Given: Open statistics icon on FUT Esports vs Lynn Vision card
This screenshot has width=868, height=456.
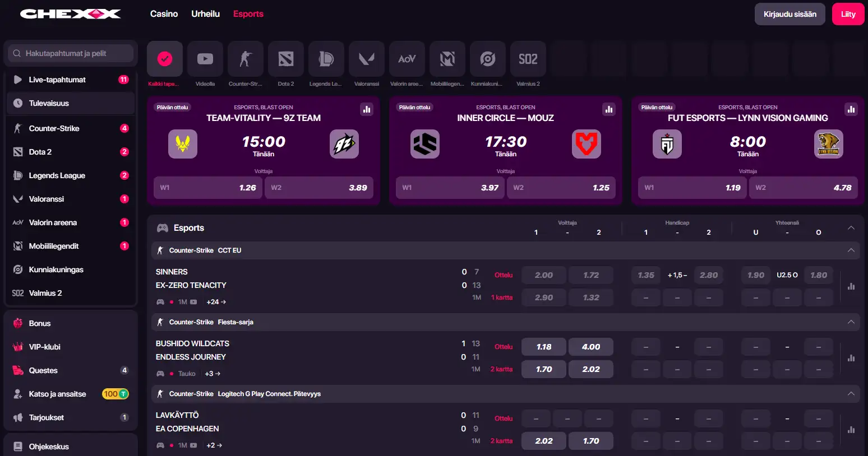Looking at the screenshot, I should point(851,109).
